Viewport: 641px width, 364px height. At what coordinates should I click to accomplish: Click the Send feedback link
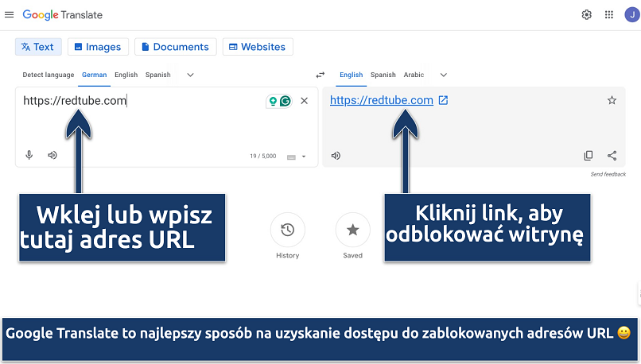coord(608,174)
